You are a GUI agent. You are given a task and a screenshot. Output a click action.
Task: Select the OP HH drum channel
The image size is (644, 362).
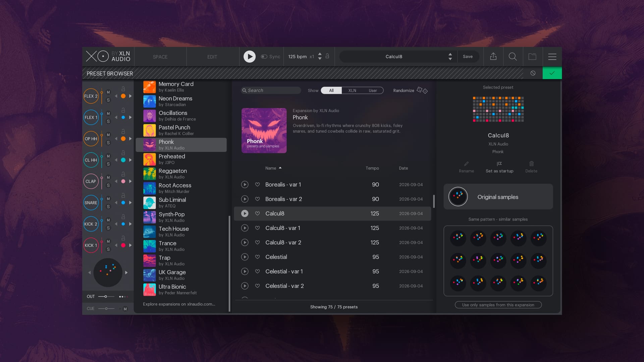[x=91, y=139]
